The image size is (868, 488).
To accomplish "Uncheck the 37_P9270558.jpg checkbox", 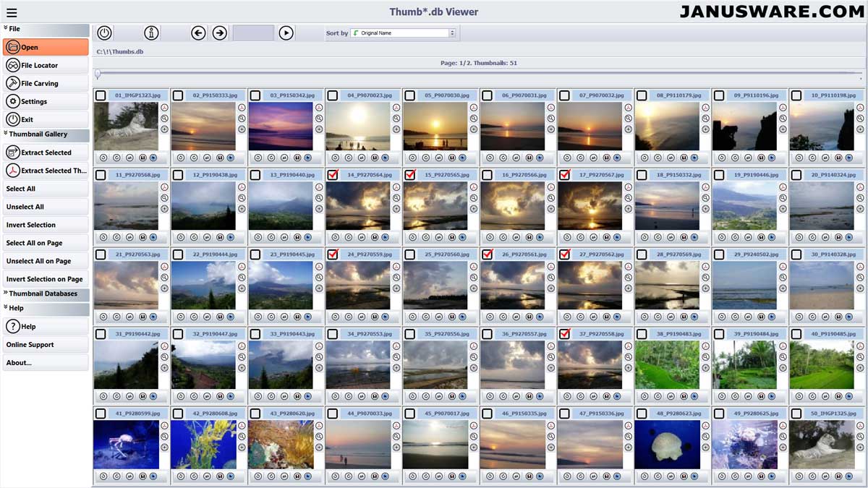I will [564, 334].
